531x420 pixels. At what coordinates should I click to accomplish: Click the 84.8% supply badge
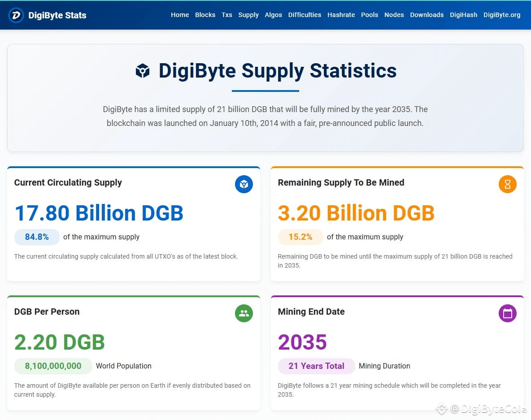click(x=37, y=237)
